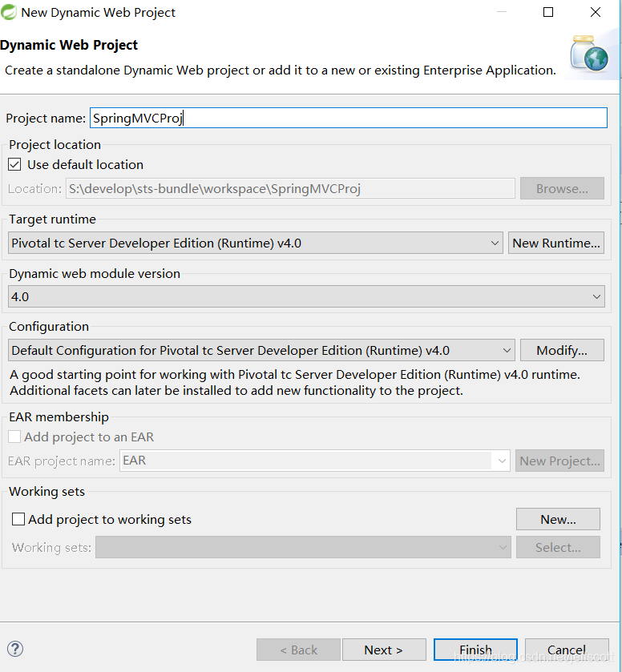Click the Select... working sets button

[558, 547]
